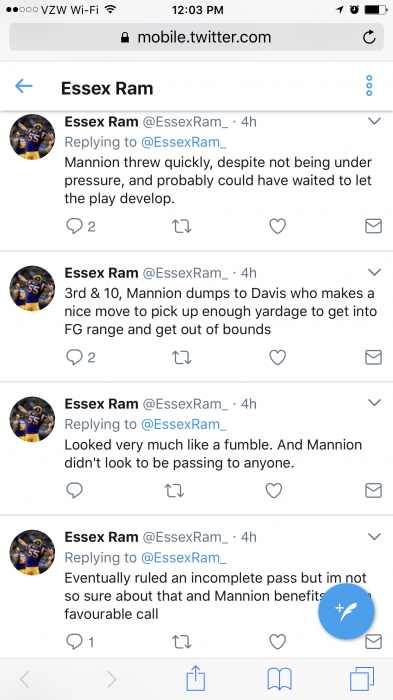The width and height of the screenshot is (393, 700).
Task: Reply to the 'Mannion threw quickly' tweet
Action: pyautogui.click(x=75, y=226)
